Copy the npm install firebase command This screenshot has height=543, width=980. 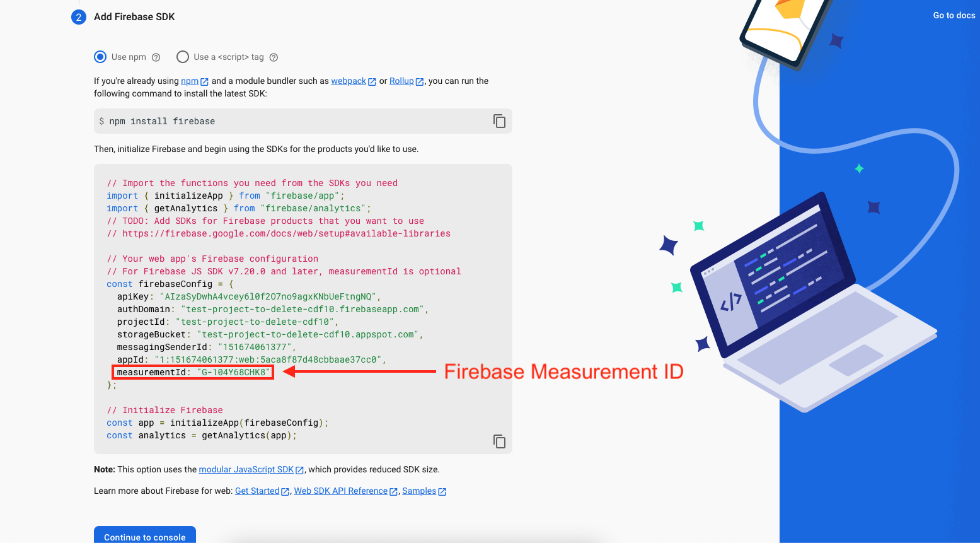coord(499,121)
